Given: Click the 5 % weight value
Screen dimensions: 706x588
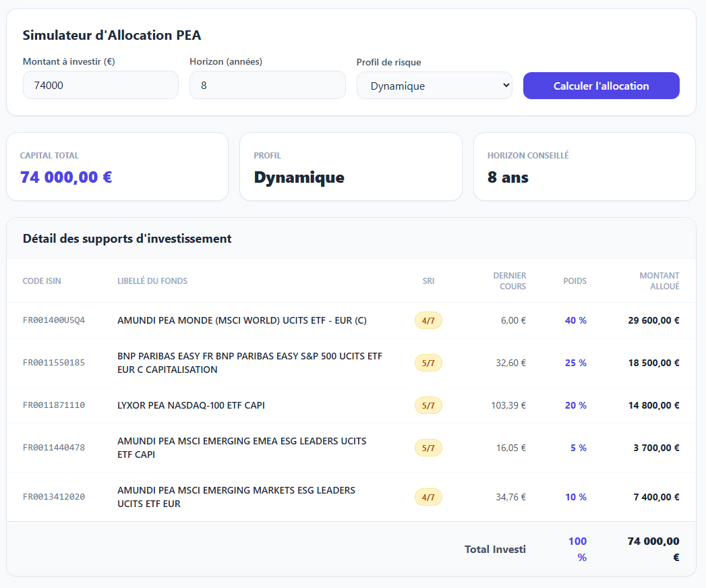Looking at the screenshot, I should pyautogui.click(x=578, y=448).
